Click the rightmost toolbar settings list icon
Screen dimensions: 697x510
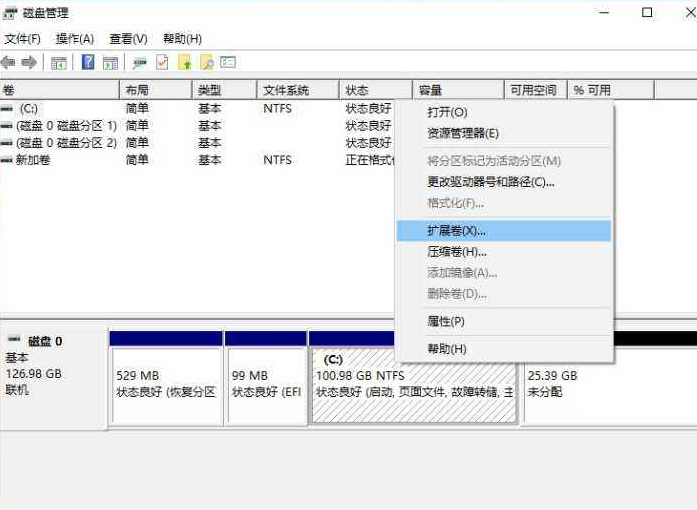[x=228, y=63]
